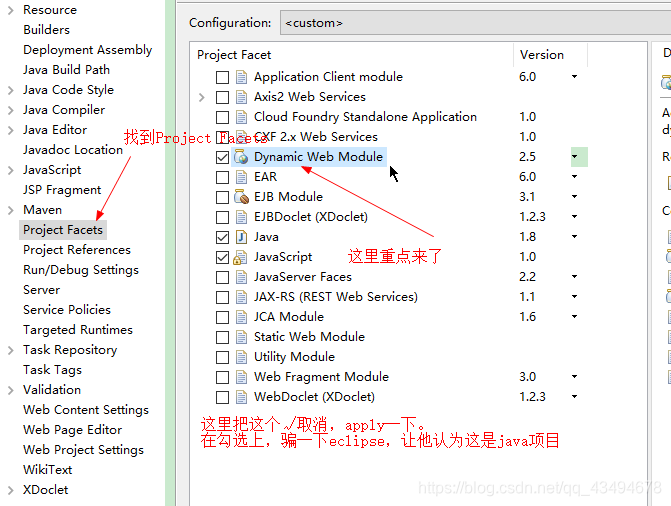Check the JAX-RS (REST Web Services) checkbox
Viewport: 671px width, 506px height.
(222, 297)
